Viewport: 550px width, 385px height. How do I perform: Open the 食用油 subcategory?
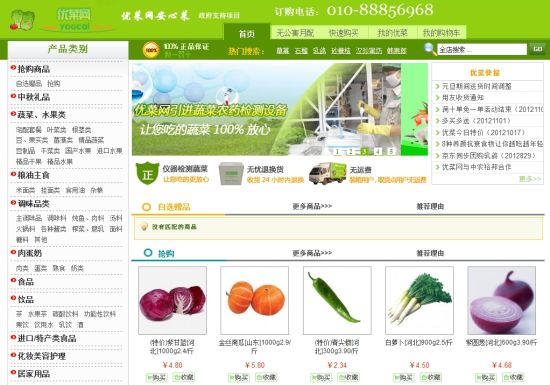(75, 190)
